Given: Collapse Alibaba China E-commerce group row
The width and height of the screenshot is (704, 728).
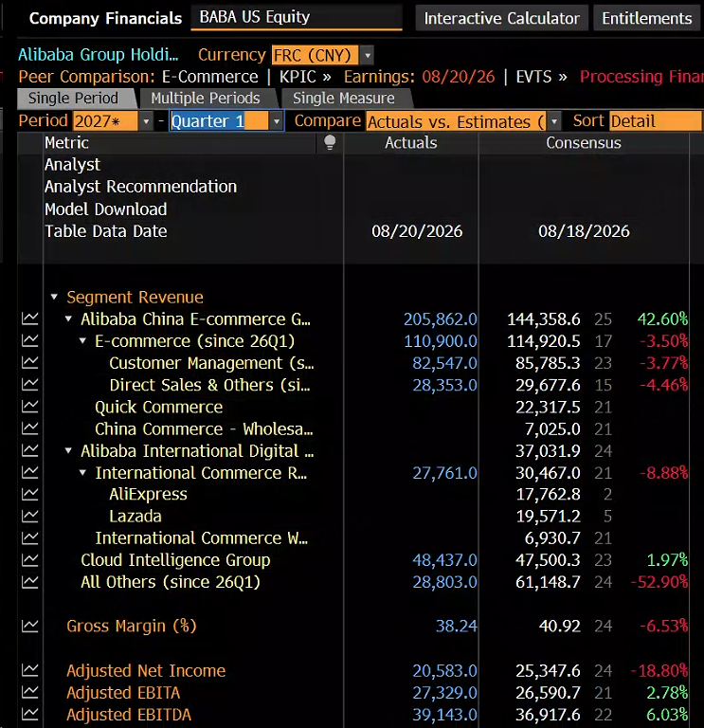Looking at the screenshot, I should (68, 318).
